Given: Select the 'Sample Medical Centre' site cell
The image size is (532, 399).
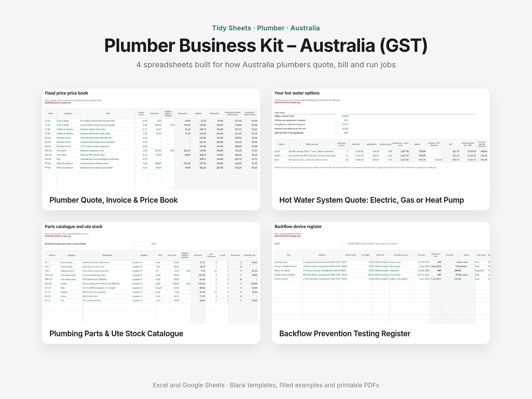Looking at the screenshot, I should coord(288,266).
